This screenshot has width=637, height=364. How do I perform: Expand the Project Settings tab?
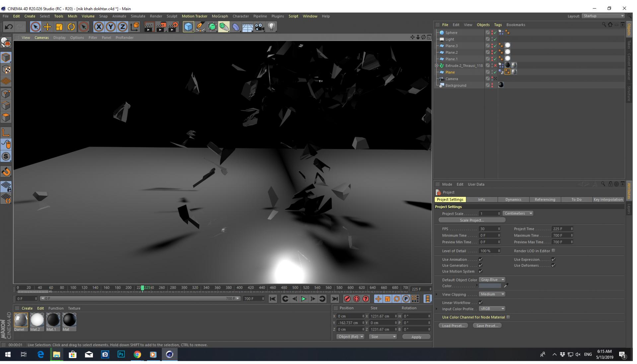pos(450,199)
